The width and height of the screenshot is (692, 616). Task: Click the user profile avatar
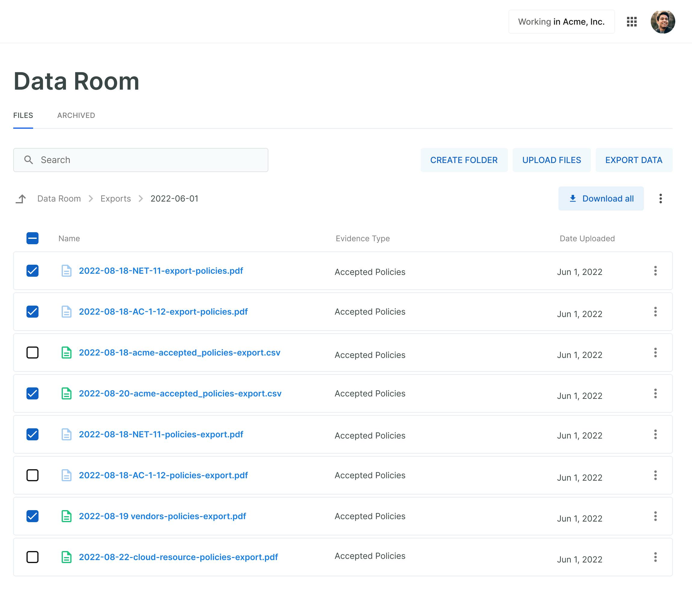[663, 22]
